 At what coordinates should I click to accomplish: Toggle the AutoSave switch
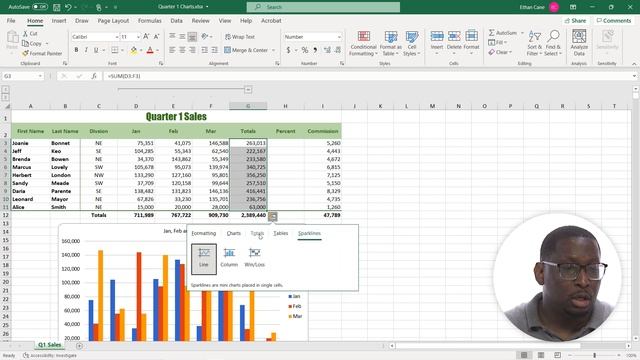pyautogui.click(x=40, y=7)
